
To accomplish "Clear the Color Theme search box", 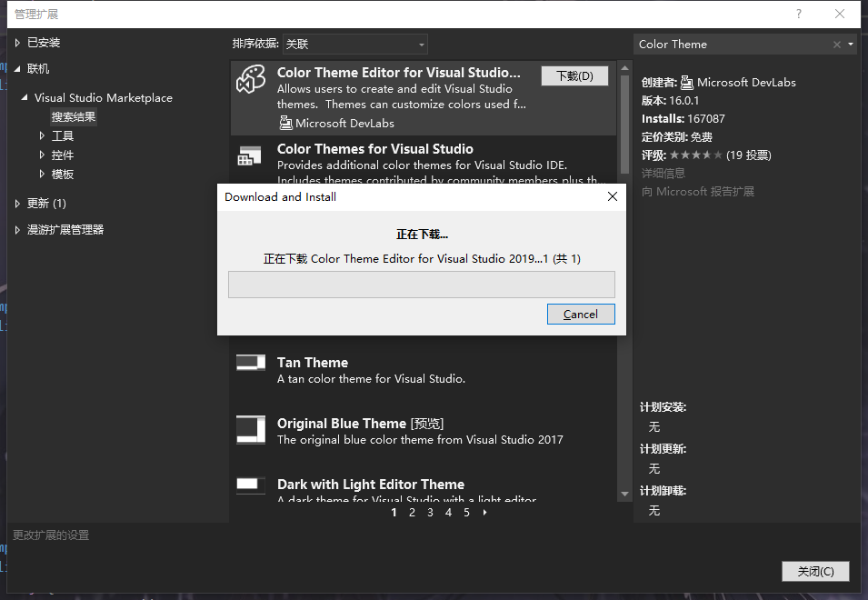I will point(837,45).
